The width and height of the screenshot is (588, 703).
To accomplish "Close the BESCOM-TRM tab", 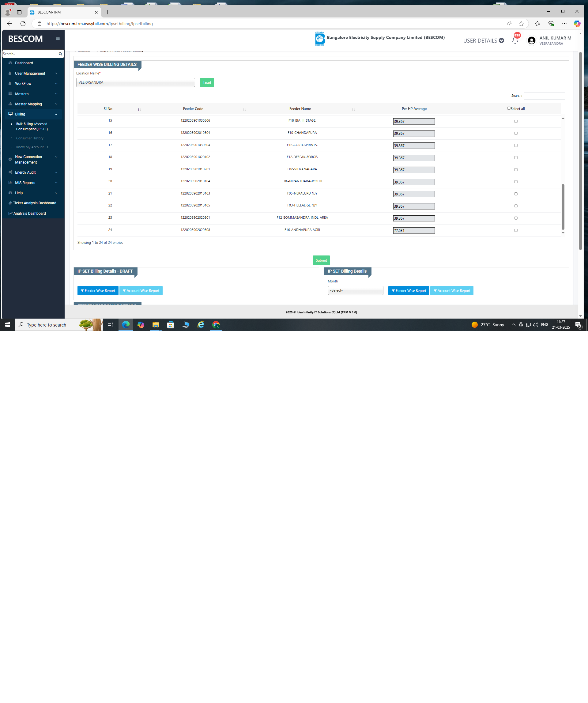I will click(96, 12).
